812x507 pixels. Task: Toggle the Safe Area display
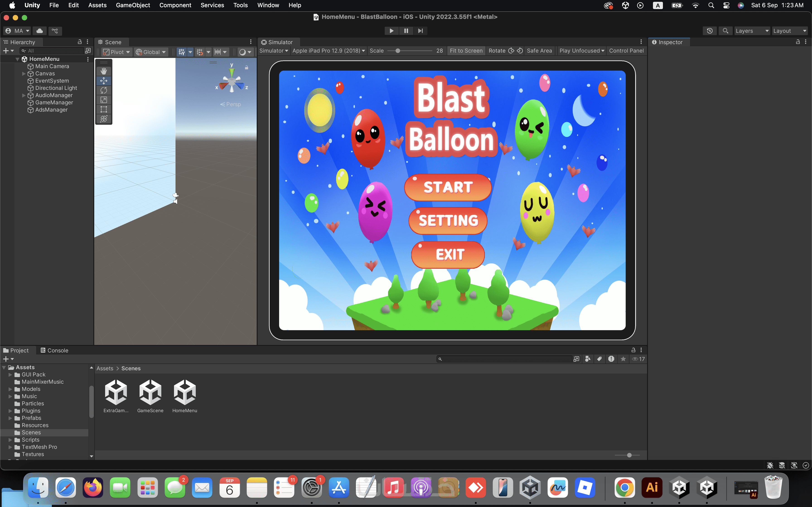point(539,51)
